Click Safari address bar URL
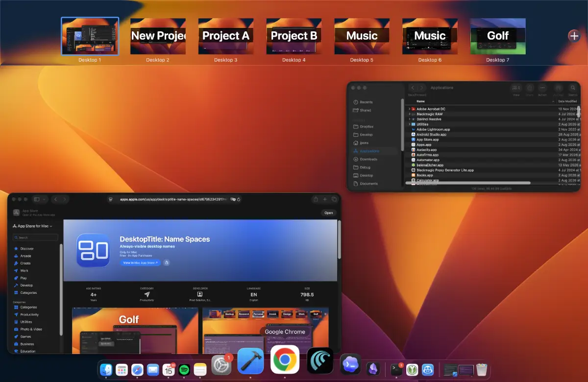 [x=173, y=199]
